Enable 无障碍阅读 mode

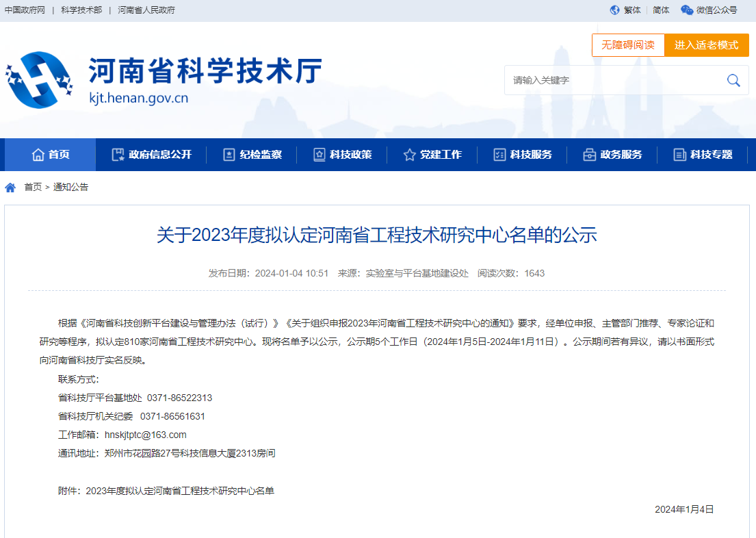click(x=627, y=45)
